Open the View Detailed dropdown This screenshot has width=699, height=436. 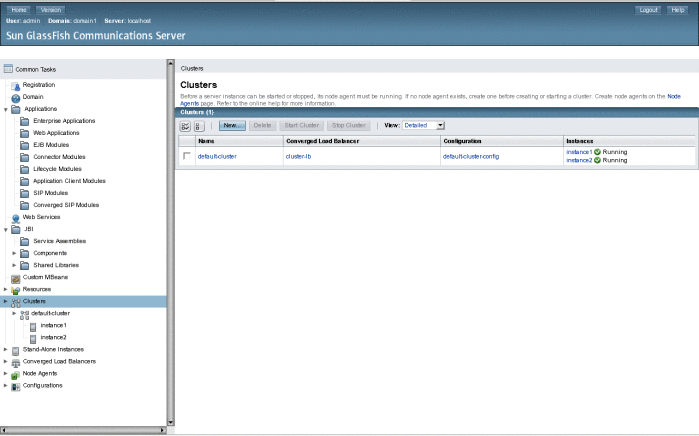pyautogui.click(x=424, y=125)
